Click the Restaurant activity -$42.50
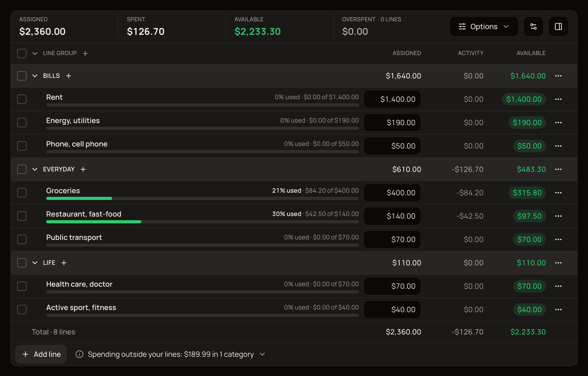 [x=470, y=216]
